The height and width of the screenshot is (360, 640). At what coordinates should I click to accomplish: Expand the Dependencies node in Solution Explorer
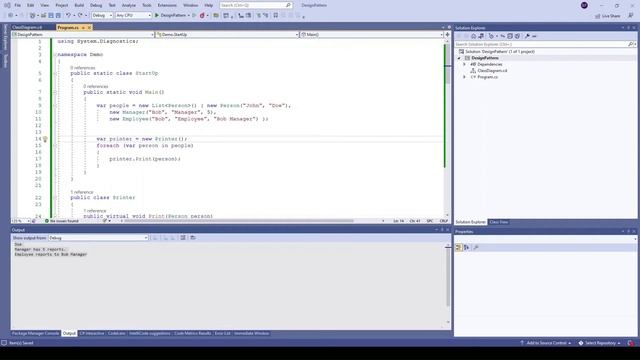coord(464,64)
